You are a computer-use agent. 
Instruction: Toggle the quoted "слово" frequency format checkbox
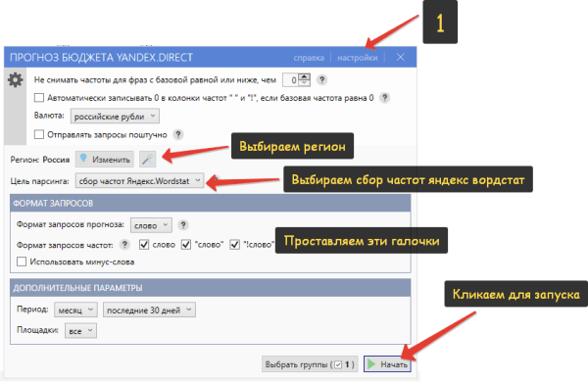click(x=186, y=245)
